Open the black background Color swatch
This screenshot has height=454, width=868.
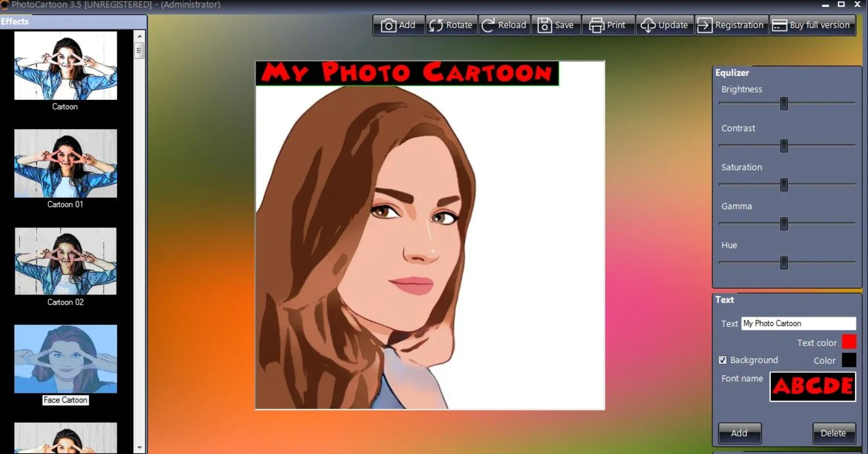pos(849,360)
